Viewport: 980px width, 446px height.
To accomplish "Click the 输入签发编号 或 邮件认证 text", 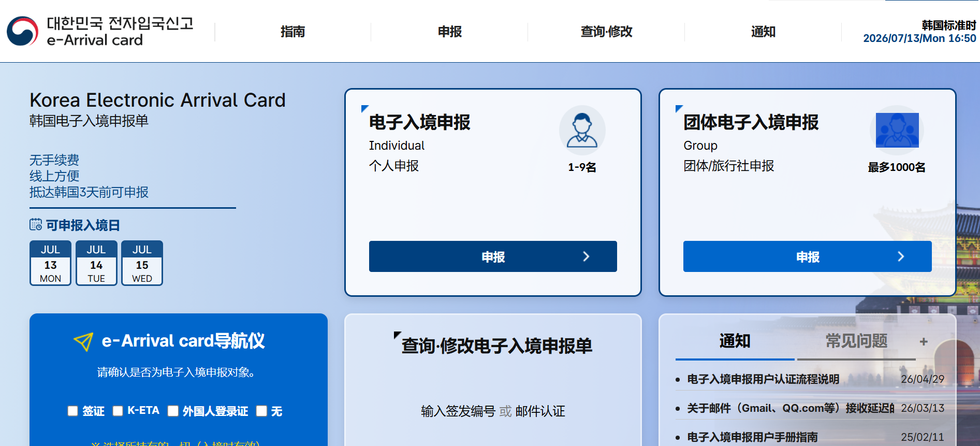I will coord(493,411).
